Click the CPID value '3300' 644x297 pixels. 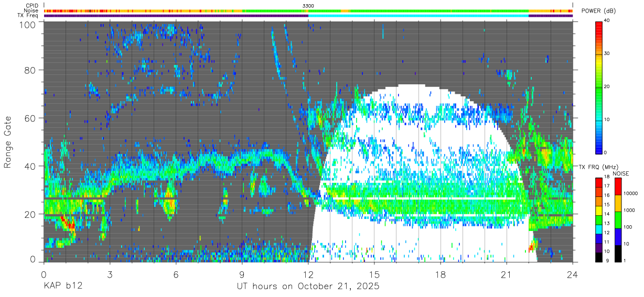(308, 6)
